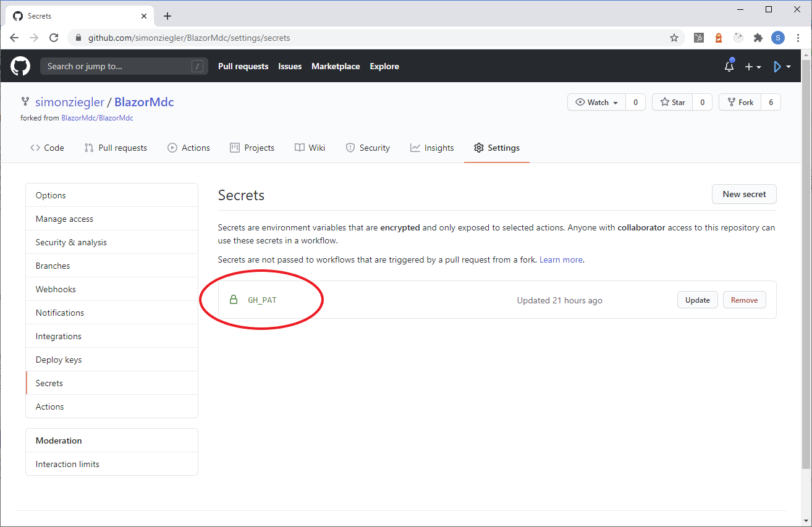Go back using the browser back arrow

click(15, 38)
